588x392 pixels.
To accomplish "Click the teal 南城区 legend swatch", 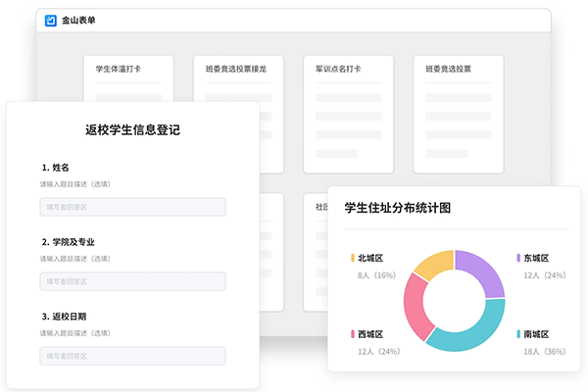I will [518, 334].
